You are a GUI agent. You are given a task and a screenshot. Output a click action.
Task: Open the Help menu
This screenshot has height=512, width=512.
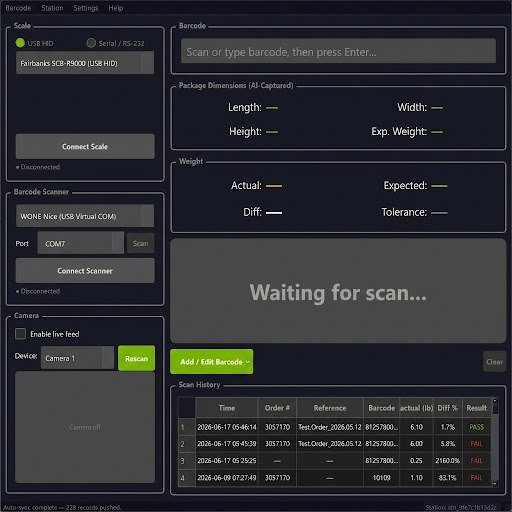click(116, 8)
